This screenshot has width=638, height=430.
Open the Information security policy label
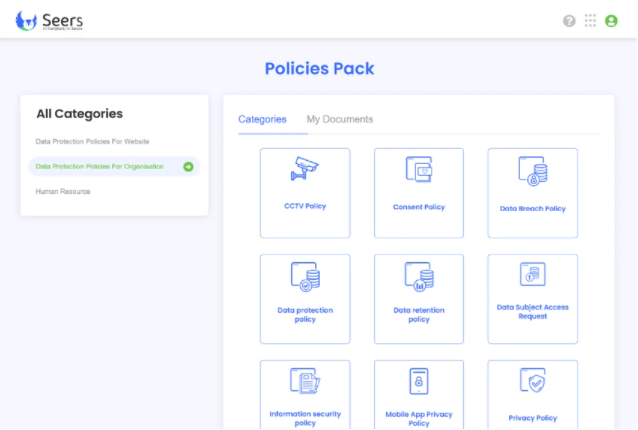[x=305, y=418]
